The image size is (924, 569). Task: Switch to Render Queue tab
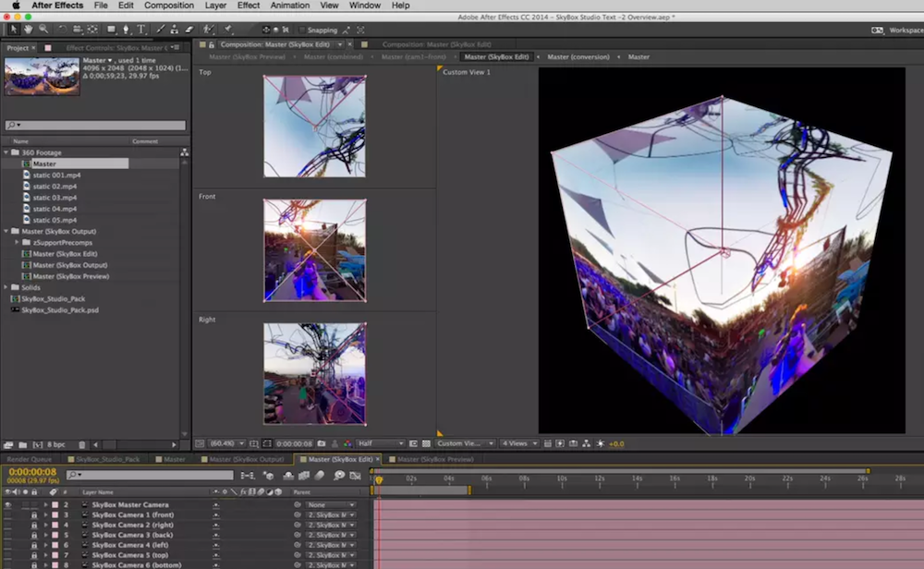pos(30,459)
